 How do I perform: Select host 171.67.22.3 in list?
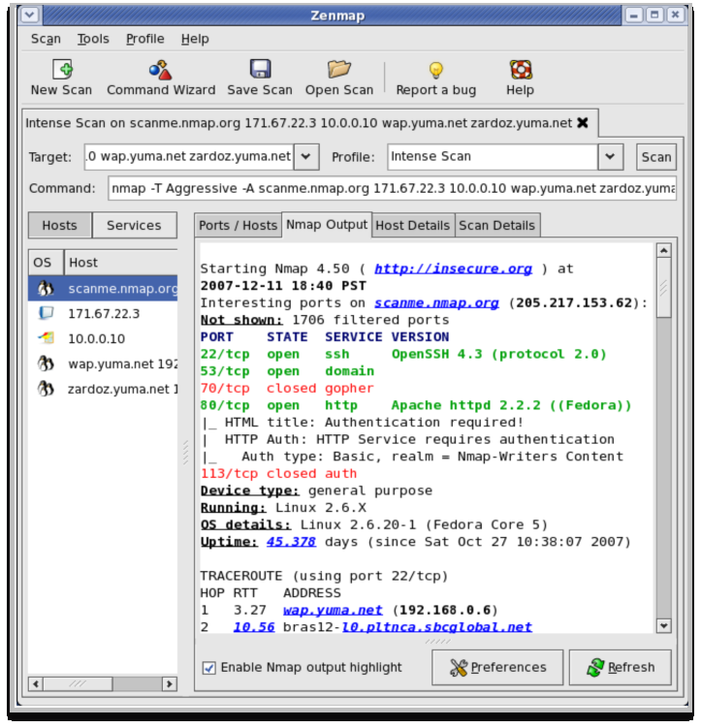click(103, 313)
